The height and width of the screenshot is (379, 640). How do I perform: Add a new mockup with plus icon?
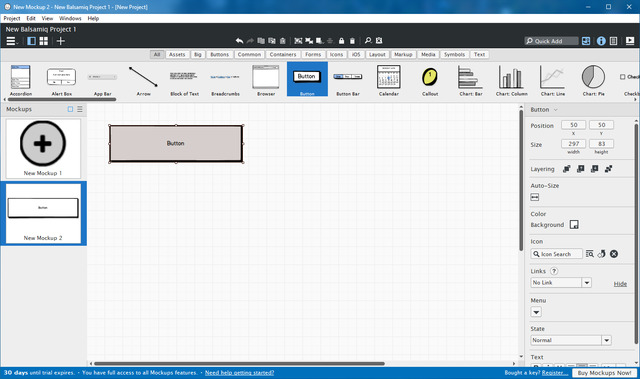60,41
